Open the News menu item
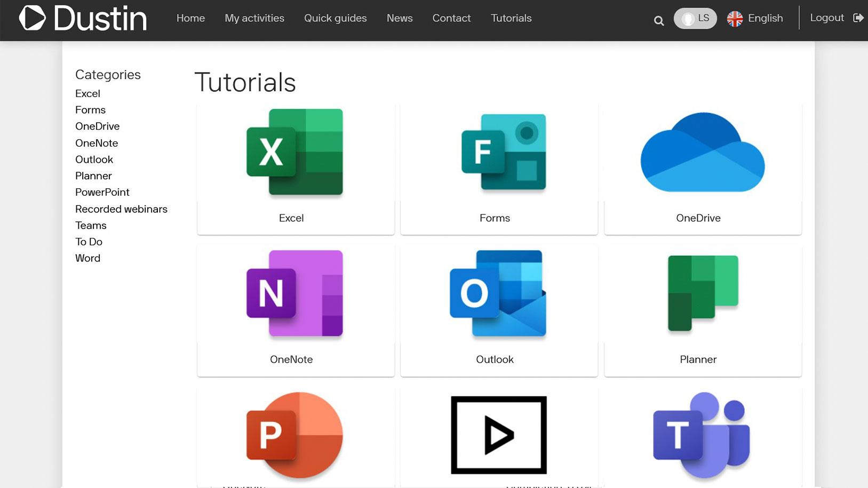 click(400, 18)
